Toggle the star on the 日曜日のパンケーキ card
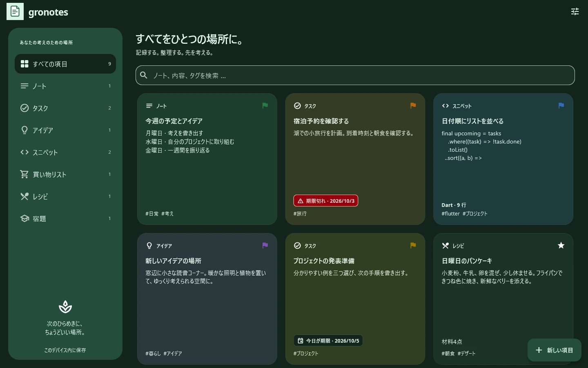Viewport: 588px width, 368px height. click(x=561, y=245)
